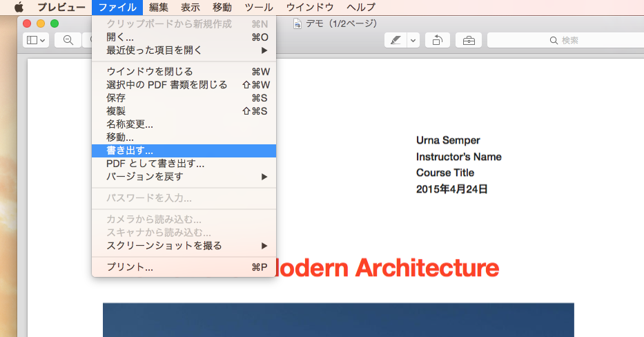Click the blue image in document
The height and width of the screenshot is (337, 644).
(338, 320)
